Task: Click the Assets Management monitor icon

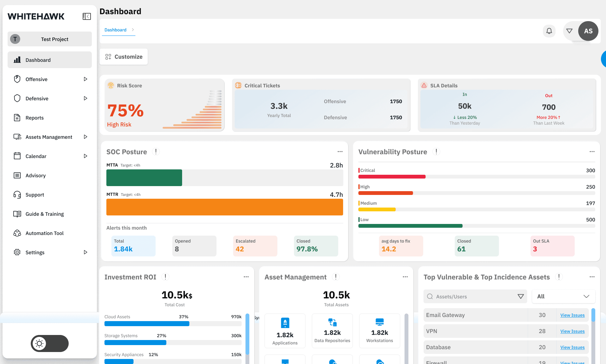Action: 17,137
